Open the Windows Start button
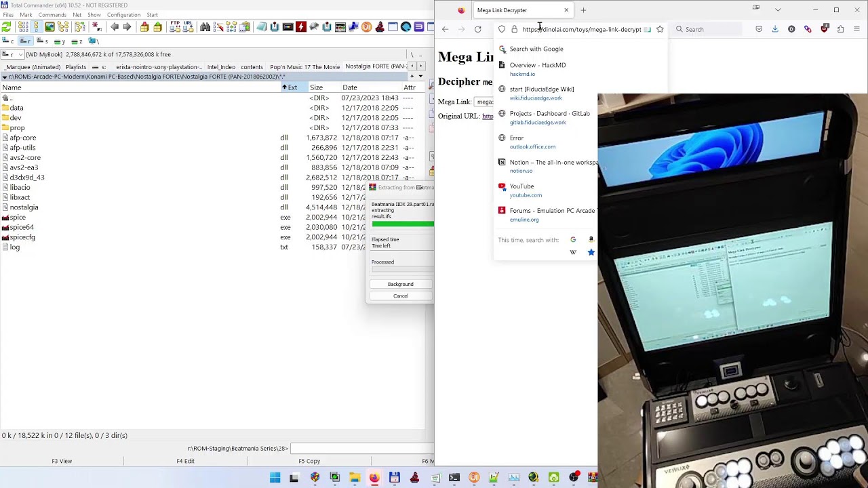868x488 pixels. coord(275,478)
